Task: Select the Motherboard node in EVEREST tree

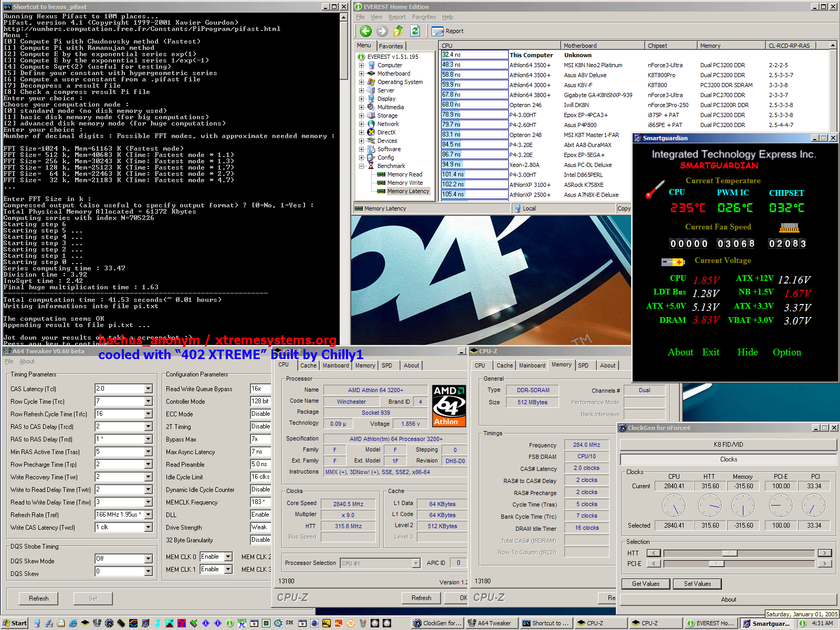Action: coord(394,73)
